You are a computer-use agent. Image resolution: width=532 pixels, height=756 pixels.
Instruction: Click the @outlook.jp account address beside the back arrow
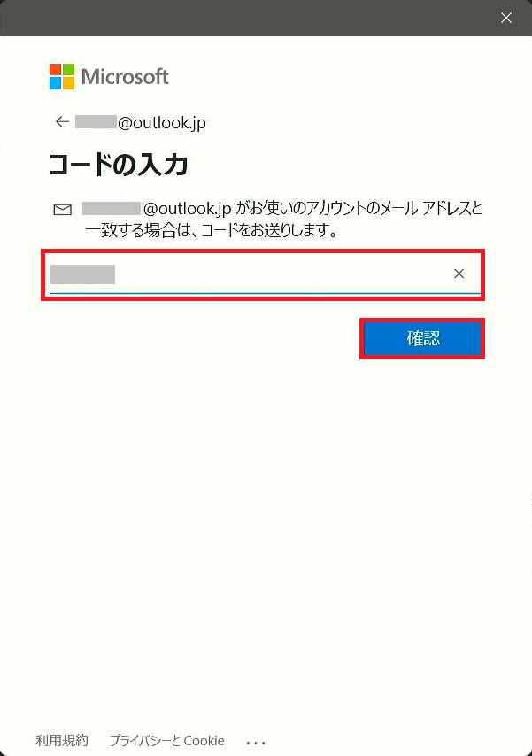click(141, 122)
